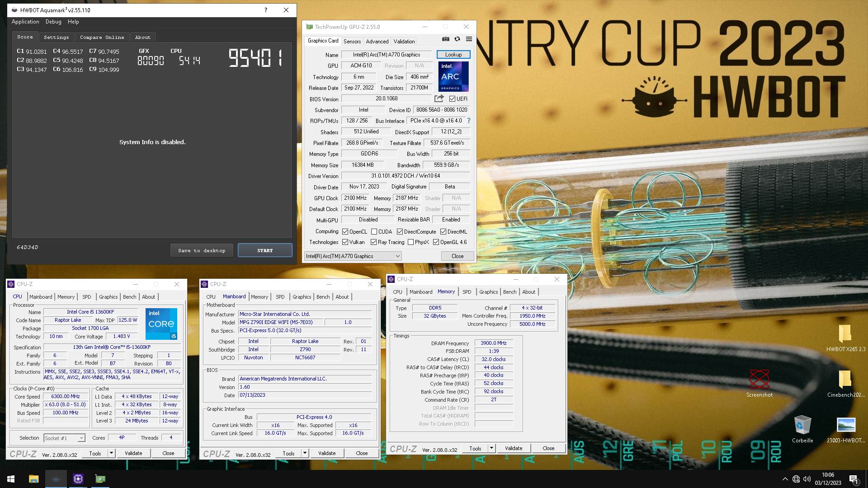Switch to About tab in Aquamark

[x=143, y=37]
